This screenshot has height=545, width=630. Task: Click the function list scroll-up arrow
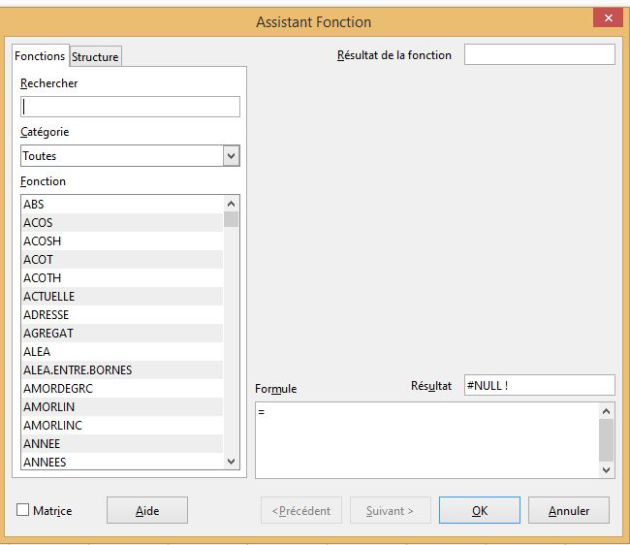click(231, 204)
